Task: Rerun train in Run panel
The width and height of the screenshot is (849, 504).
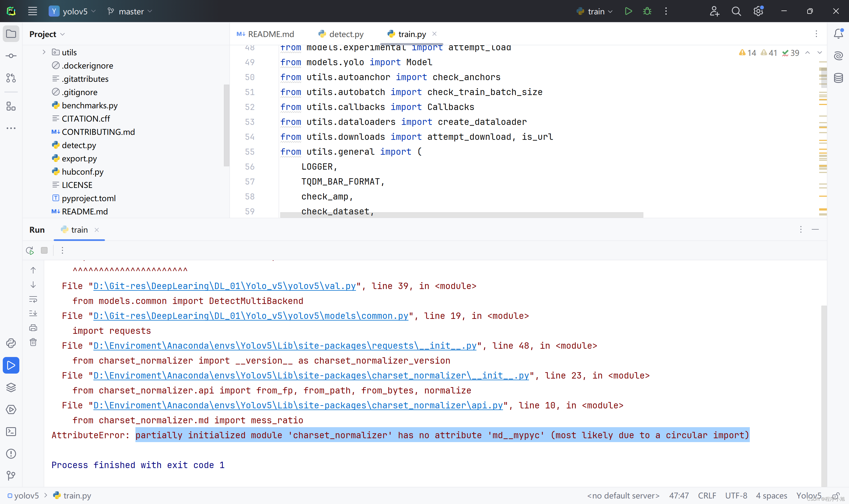Action: tap(30, 251)
